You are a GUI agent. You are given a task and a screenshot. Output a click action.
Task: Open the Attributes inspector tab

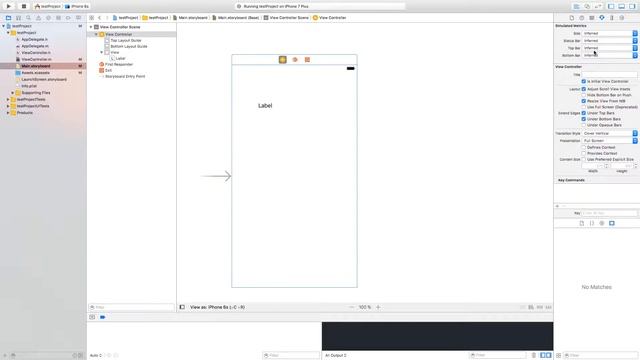point(602,18)
